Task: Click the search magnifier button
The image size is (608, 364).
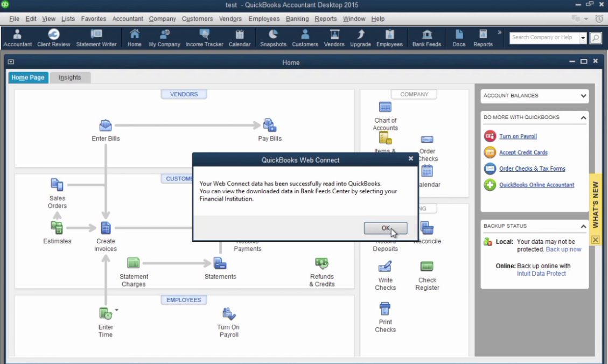Action: pos(596,38)
